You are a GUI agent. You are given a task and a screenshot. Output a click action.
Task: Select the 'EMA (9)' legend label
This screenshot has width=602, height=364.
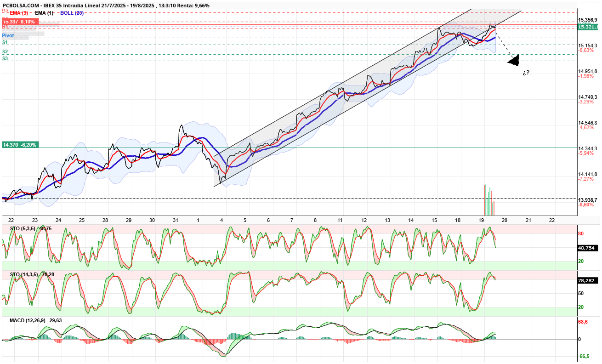click(19, 13)
